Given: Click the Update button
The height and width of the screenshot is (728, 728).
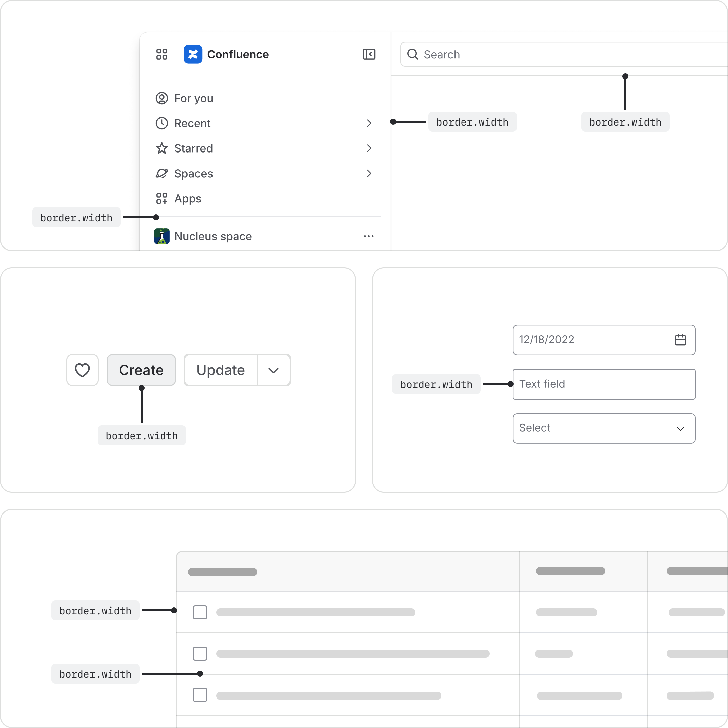Looking at the screenshot, I should (x=221, y=370).
